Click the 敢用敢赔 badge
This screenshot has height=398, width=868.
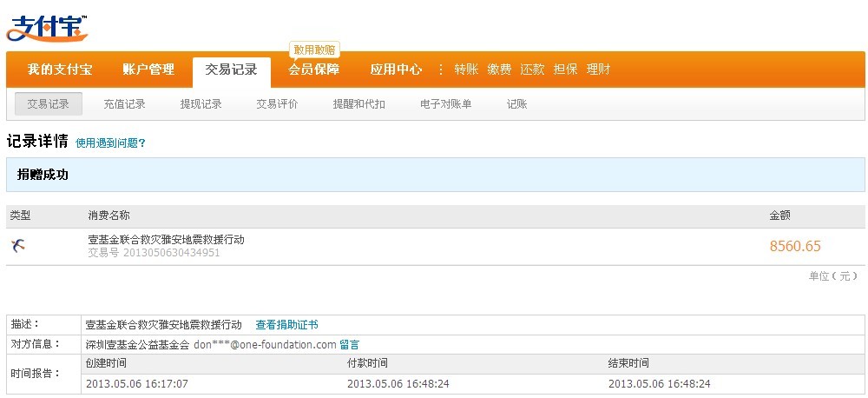click(314, 50)
